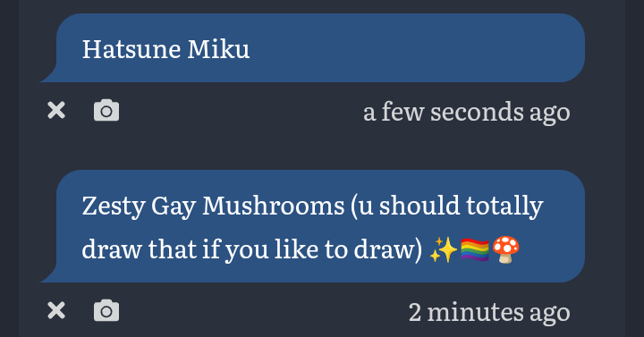The height and width of the screenshot is (337, 644).
Task: Click the 'a few seconds ago' timestamp
Action: (x=467, y=112)
